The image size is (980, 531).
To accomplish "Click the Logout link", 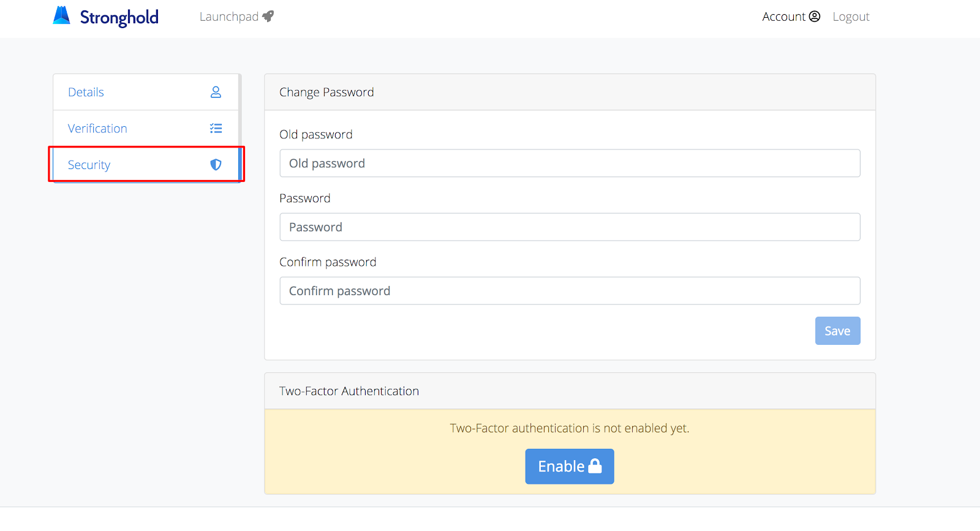I will [851, 17].
